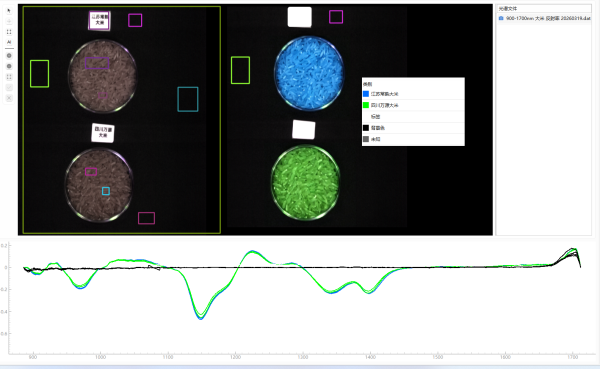
Task: Select the arrow pointer tool
Action: click(9, 11)
